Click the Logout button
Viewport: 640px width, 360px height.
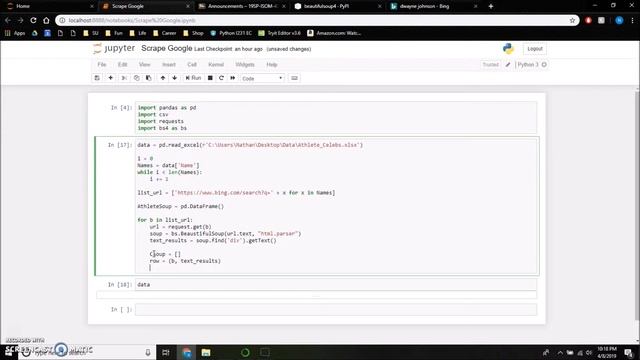point(535,49)
